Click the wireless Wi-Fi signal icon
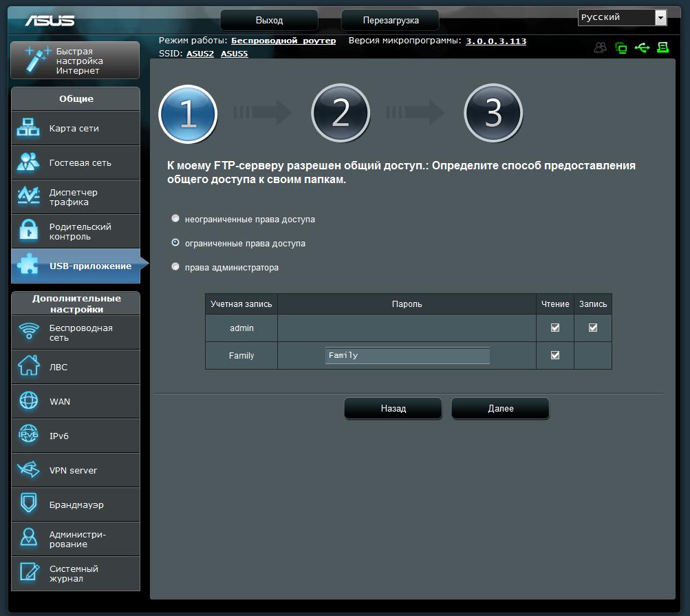Viewport: 690px width, 616px height. pos(29,332)
